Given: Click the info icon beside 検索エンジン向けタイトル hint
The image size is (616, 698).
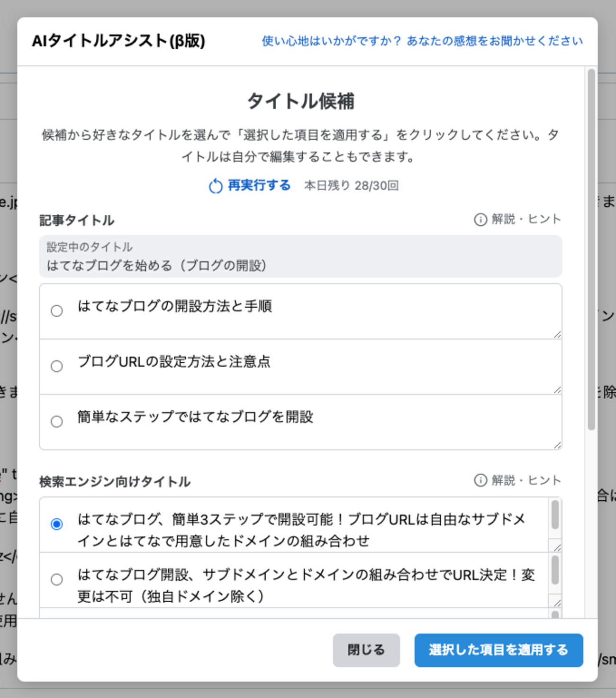Looking at the screenshot, I should click(x=480, y=480).
